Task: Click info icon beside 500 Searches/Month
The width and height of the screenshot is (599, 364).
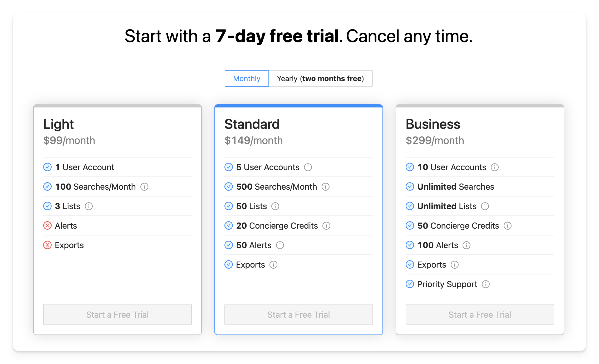Action: (x=326, y=187)
